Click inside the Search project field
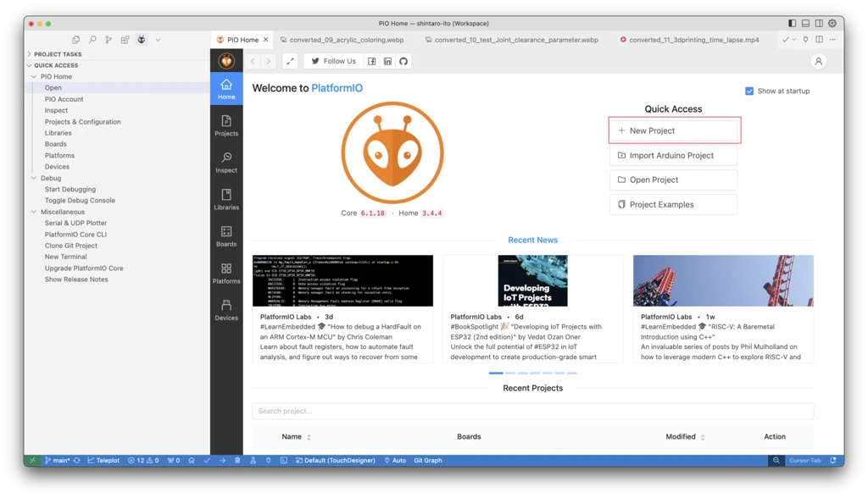This screenshot has height=498, width=868. 532,411
